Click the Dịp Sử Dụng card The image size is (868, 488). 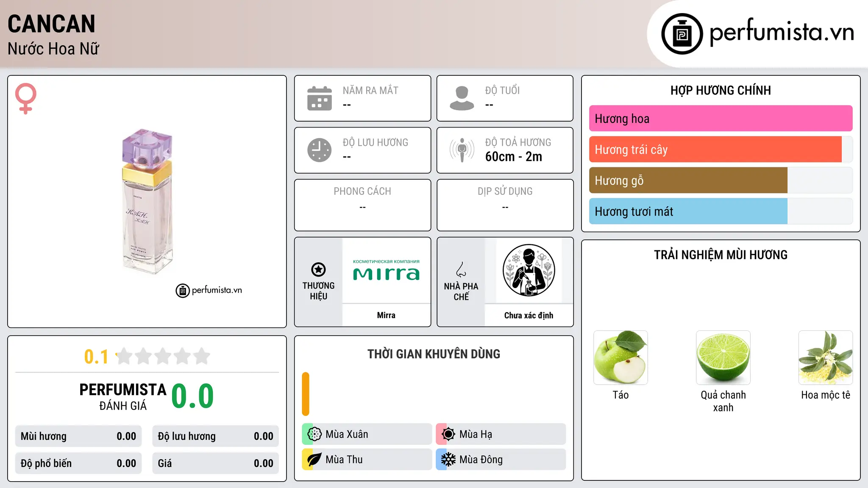505,205
